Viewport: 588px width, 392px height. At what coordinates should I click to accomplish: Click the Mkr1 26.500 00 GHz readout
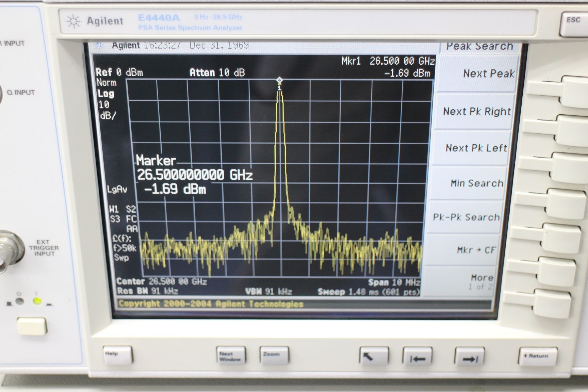coord(388,61)
